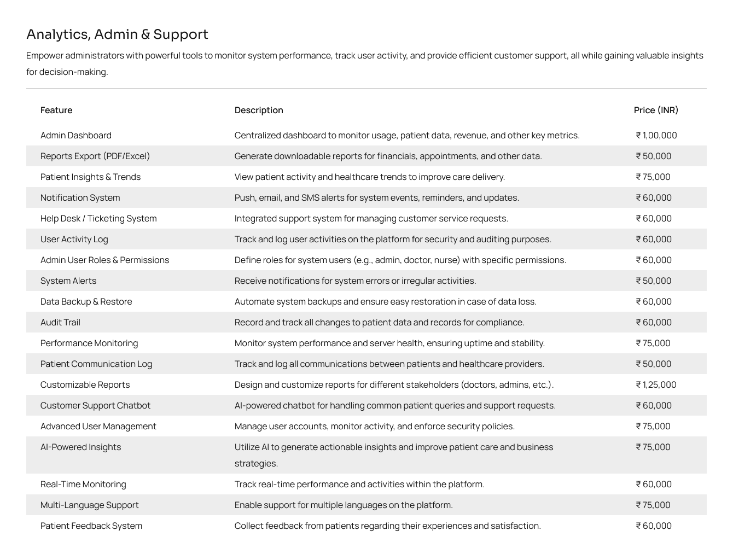The height and width of the screenshot is (560, 733).
Task: Click the Feature column header
Action: [x=56, y=110]
